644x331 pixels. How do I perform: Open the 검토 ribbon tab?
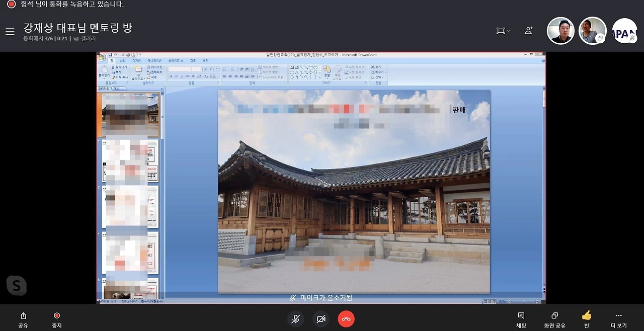click(193, 60)
